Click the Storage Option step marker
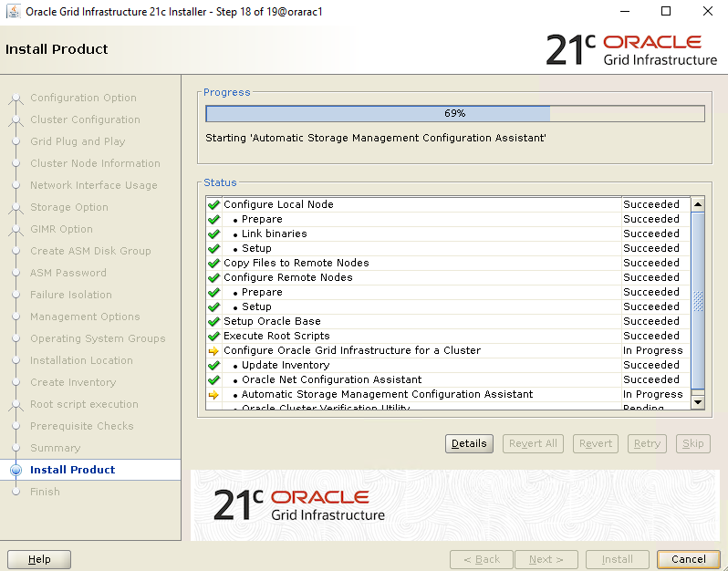728x571 pixels. (16, 207)
